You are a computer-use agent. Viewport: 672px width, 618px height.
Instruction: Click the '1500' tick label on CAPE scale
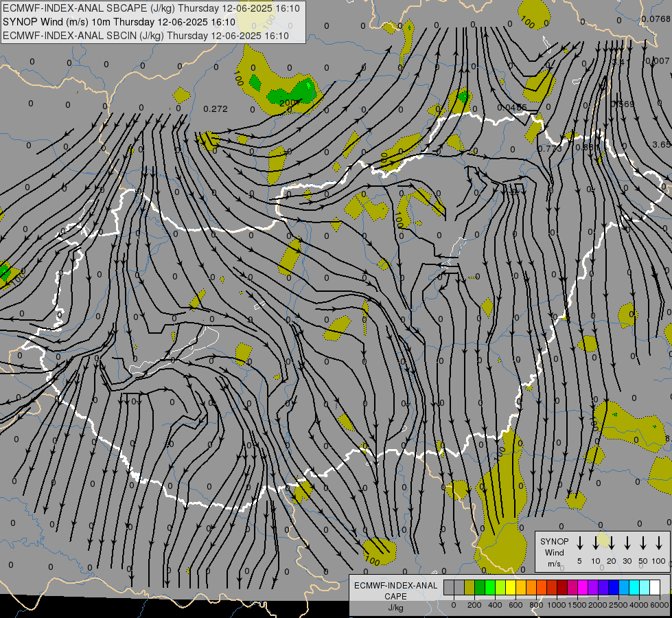(x=577, y=605)
